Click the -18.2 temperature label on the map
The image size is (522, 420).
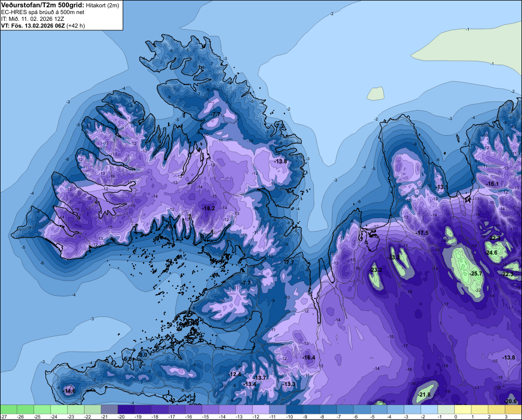209,208
